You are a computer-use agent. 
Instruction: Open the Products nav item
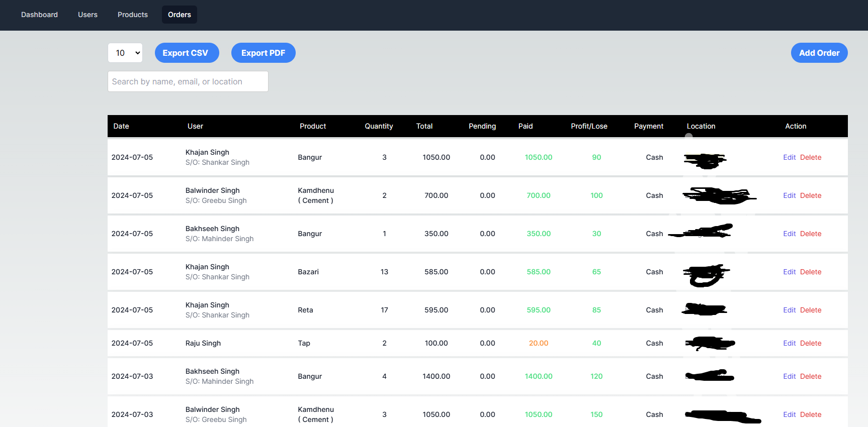tap(133, 15)
